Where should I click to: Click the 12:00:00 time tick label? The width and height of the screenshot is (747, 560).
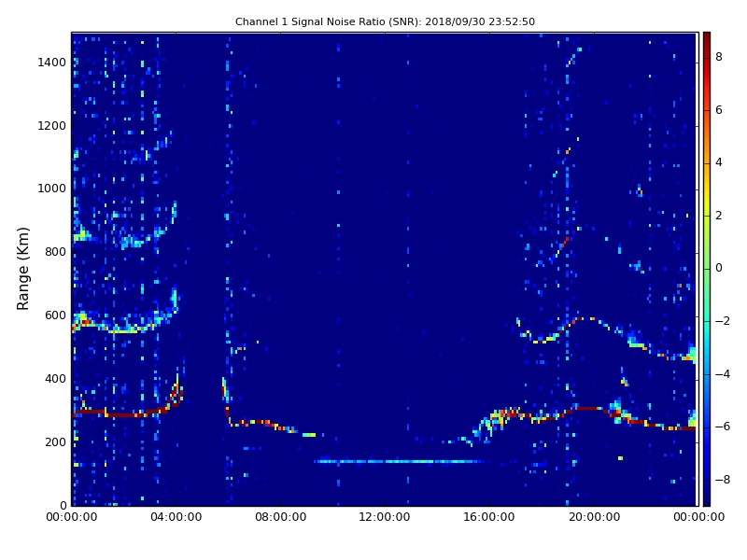click(385, 517)
